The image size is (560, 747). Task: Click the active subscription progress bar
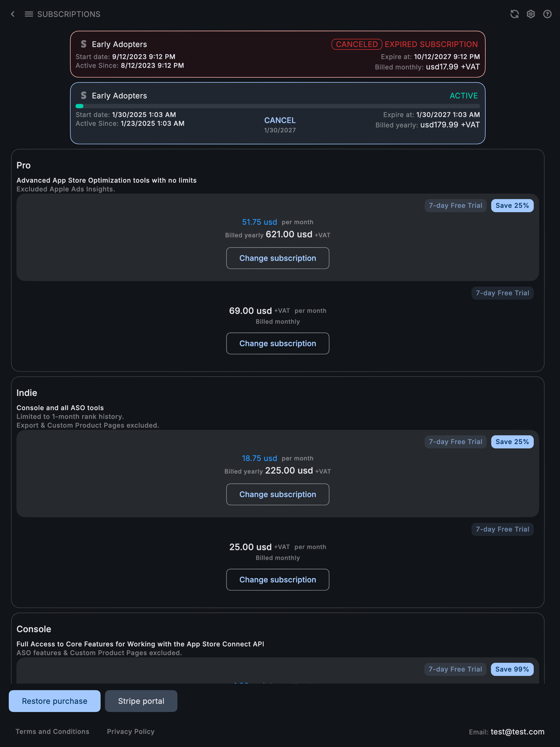[278, 106]
